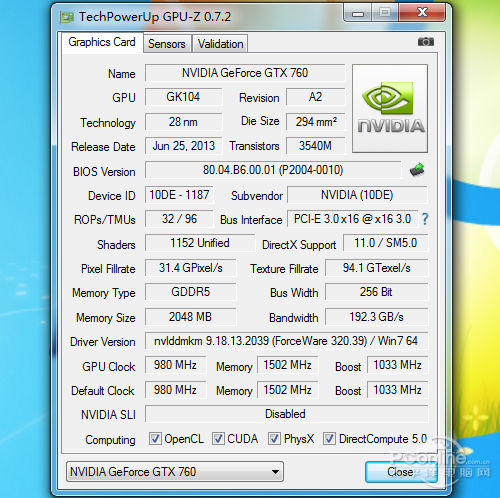The image size is (500, 498).
Task: Toggle the PhysX checkbox
Action: pos(274,439)
